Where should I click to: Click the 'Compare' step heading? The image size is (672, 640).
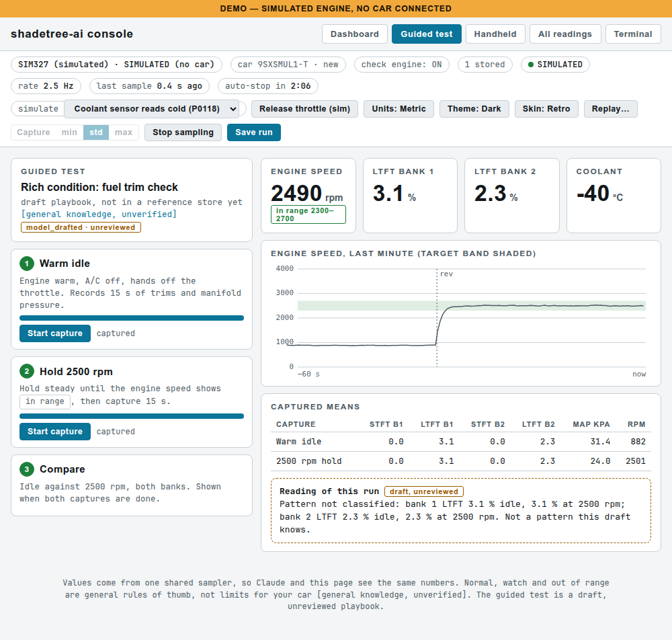[62, 469]
